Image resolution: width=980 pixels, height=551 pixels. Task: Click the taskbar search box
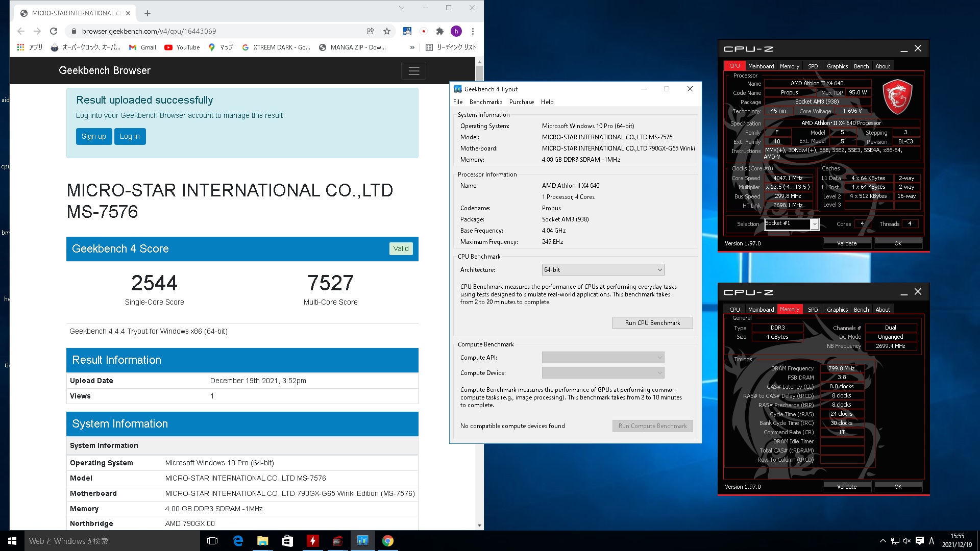click(x=112, y=541)
